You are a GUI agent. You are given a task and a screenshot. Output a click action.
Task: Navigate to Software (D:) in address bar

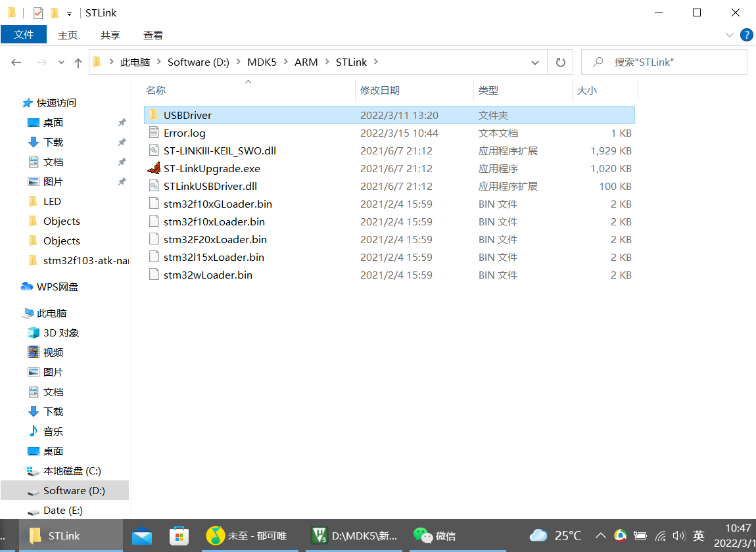point(198,62)
